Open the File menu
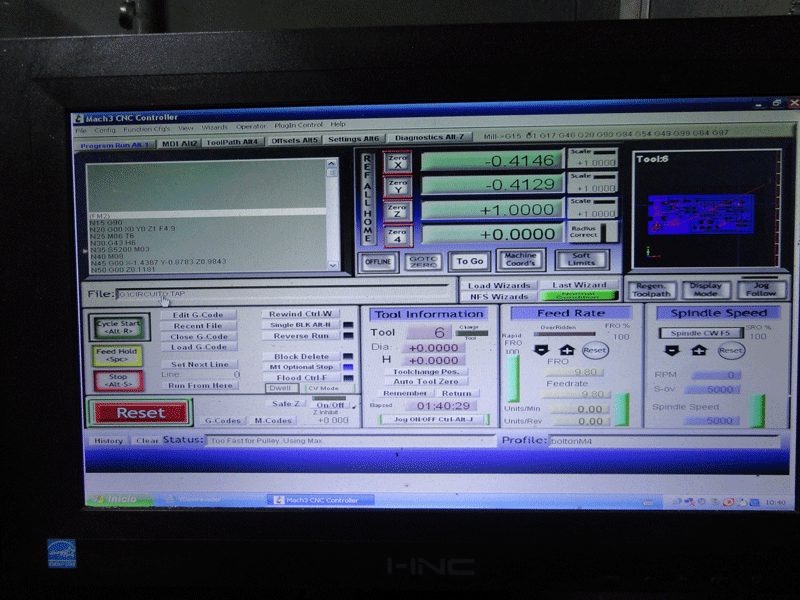The height and width of the screenshot is (600, 800). [x=81, y=131]
